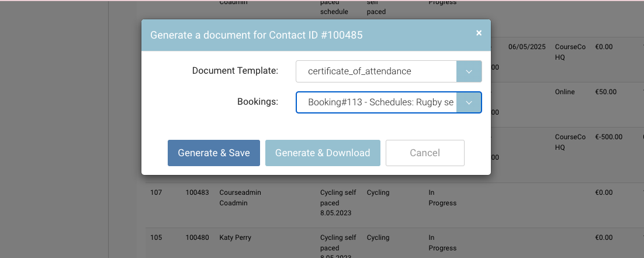Click the €-500.00 amount cell
This screenshot has width=644, height=258.
tap(609, 137)
